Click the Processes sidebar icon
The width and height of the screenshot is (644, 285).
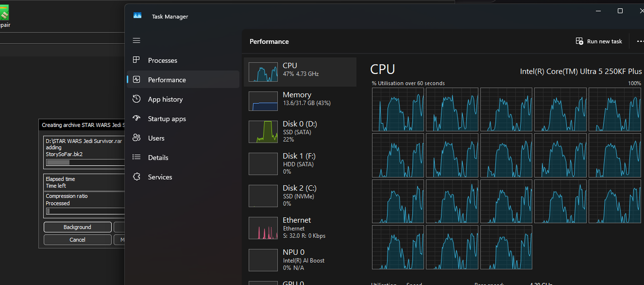click(x=136, y=60)
